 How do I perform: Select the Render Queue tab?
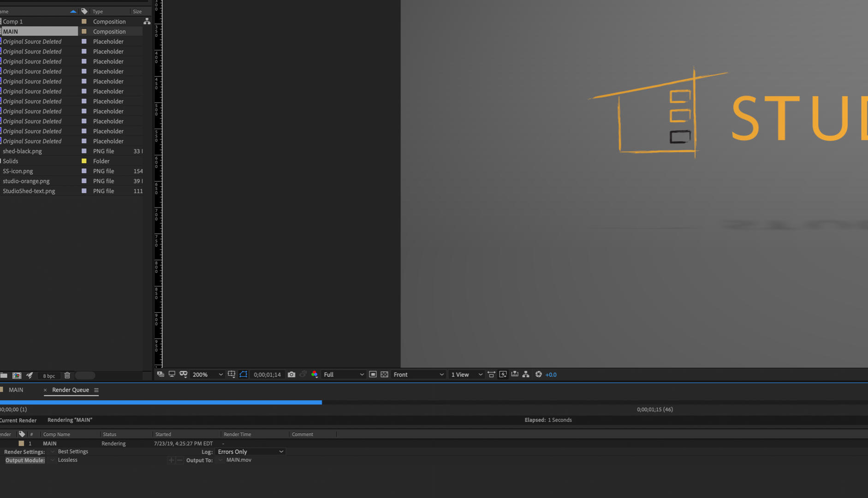(71, 390)
